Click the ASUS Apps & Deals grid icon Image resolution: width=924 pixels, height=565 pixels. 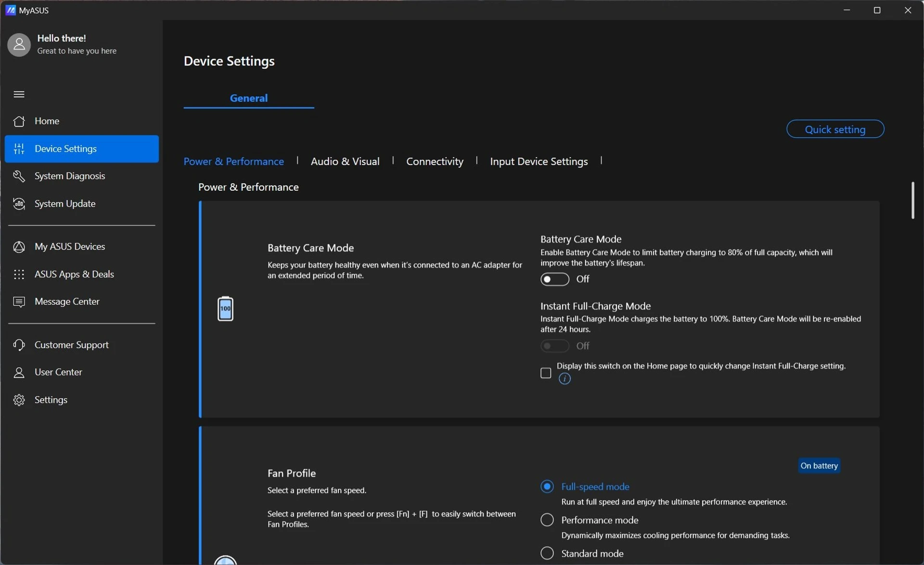click(19, 275)
